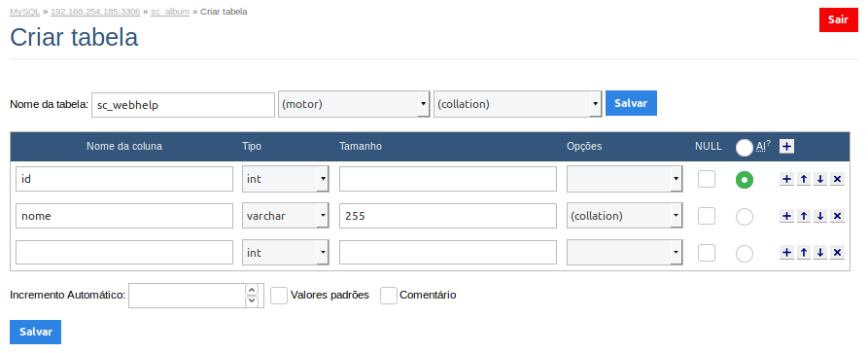This screenshot has width=868, height=353.
Task: Open the MySQL breadcrumb link
Action: [25, 12]
